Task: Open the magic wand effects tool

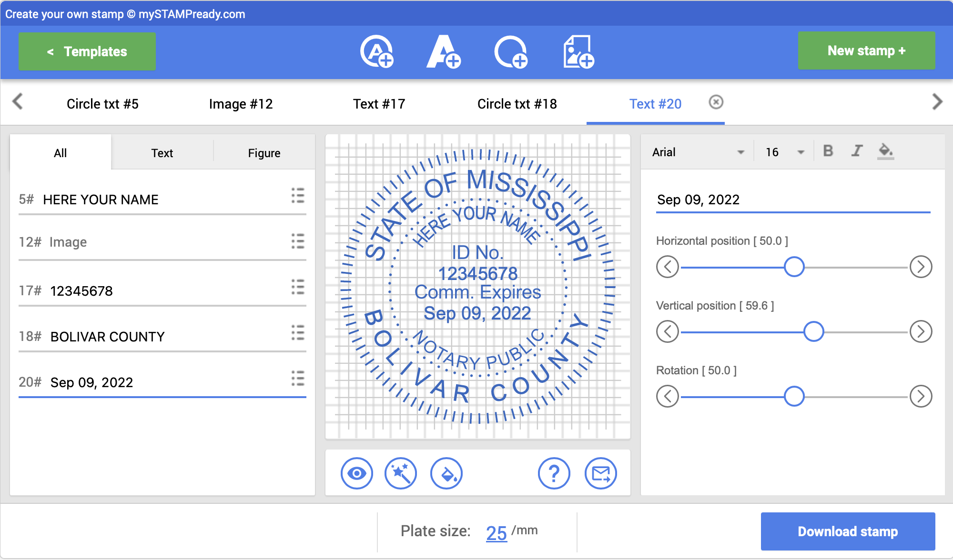Action: click(x=400, y=473)
